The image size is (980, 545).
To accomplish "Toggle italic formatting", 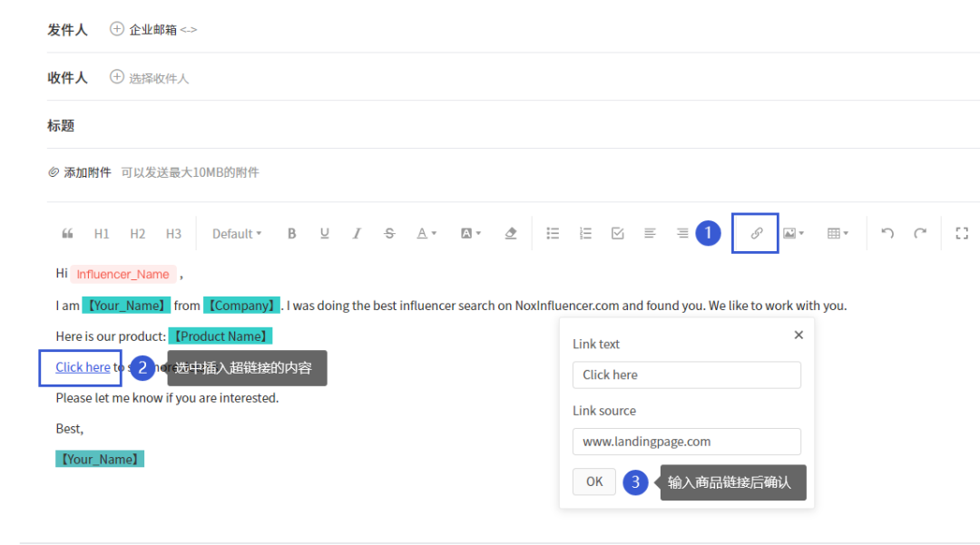I will click(x=357, y=234).
